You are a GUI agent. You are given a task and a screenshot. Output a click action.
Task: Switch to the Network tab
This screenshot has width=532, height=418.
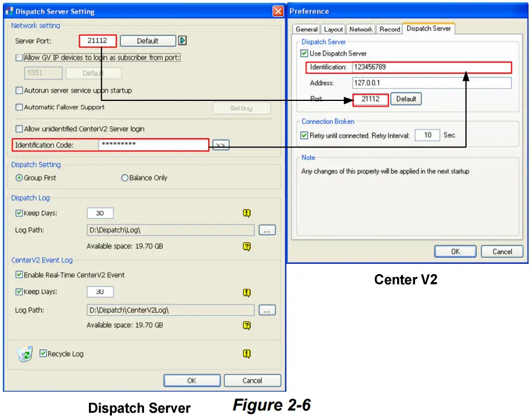click(360, 29)
